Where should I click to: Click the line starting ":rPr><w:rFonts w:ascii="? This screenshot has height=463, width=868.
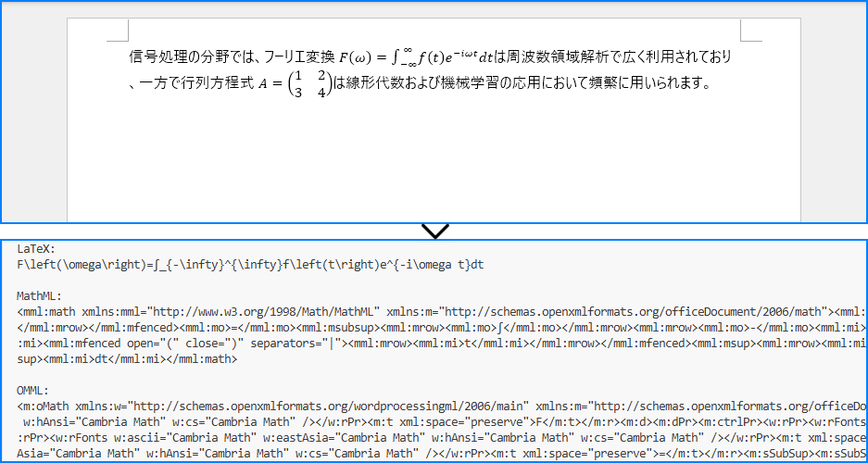442,438
